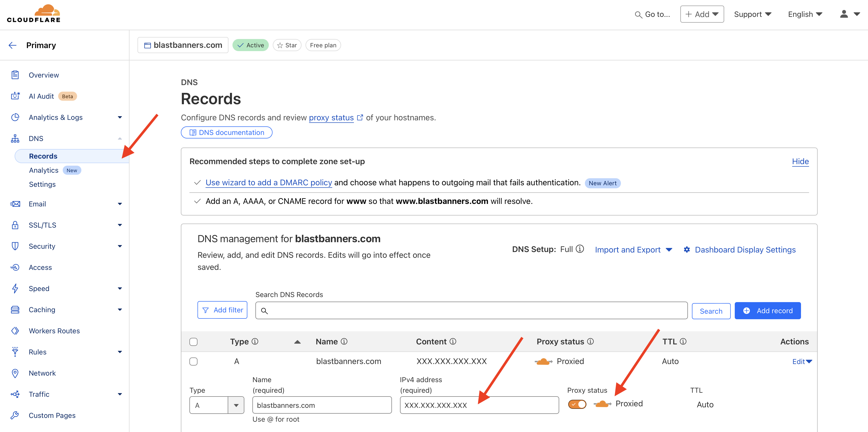
Task: Check the blastbanners.com A record checkbox
Action: click(x=193, y=361)
